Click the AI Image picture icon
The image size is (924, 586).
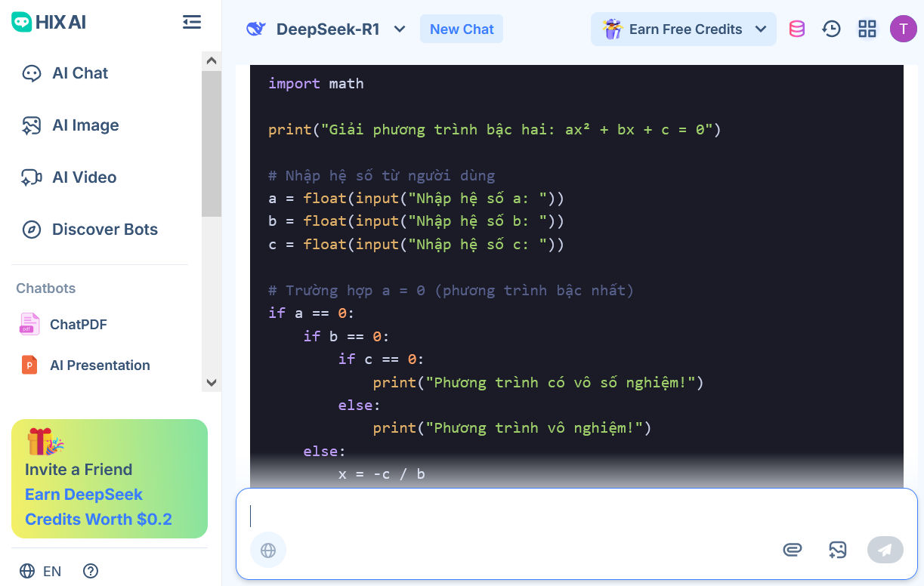[31, 125]
